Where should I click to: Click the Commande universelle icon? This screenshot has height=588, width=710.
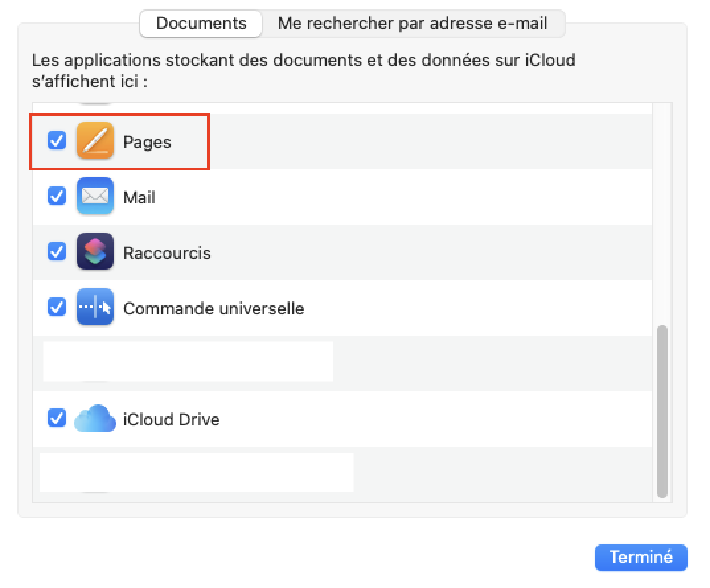coord(95,307)
